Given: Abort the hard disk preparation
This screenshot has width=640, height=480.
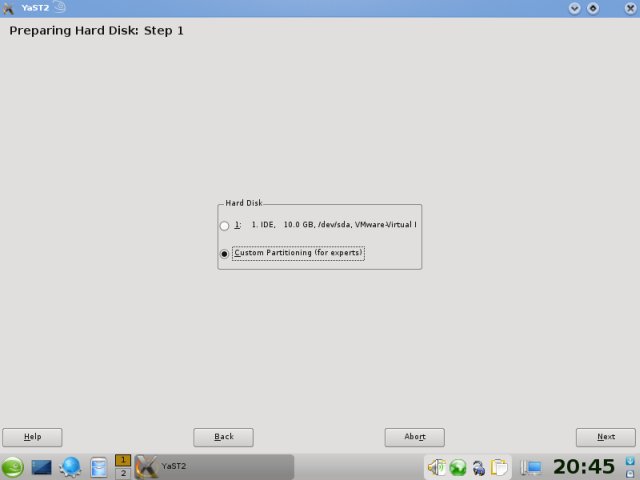Looking at the screenshot, I should tap(414, 437).
